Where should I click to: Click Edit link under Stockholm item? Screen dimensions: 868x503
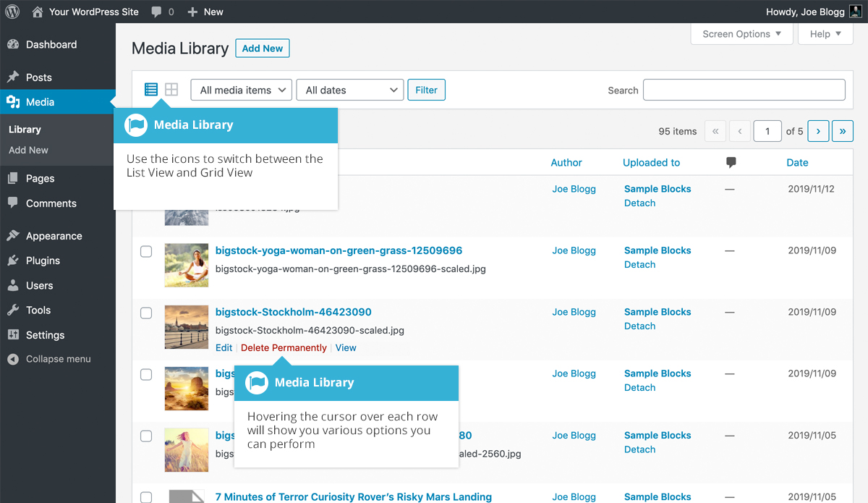click(224, 348)
